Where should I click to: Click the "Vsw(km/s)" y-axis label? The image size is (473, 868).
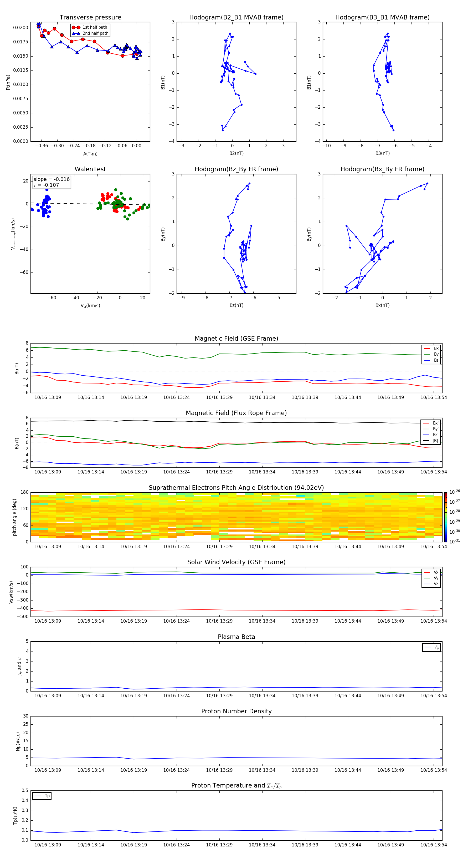click(11, 592)
